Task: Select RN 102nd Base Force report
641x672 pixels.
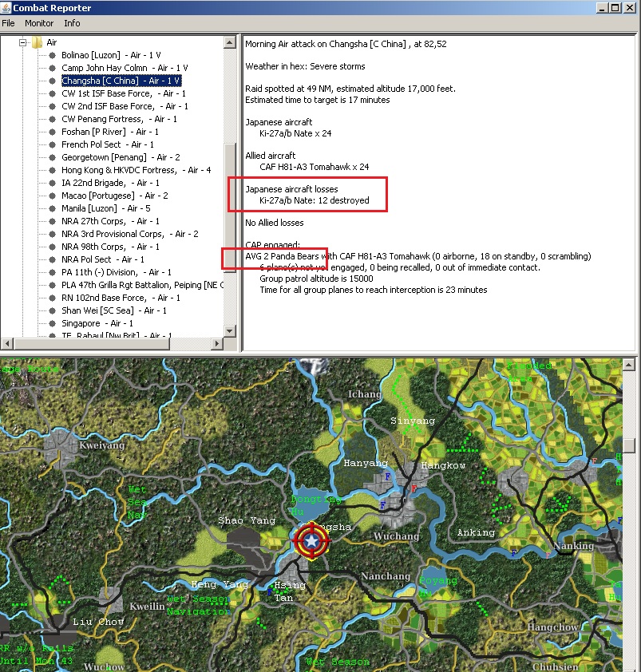Action: click(x=121, y=298)
